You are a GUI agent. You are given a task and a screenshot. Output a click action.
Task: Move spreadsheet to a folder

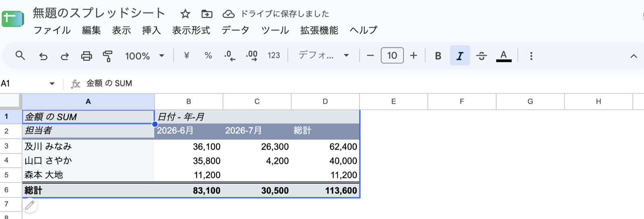[207, 14]
